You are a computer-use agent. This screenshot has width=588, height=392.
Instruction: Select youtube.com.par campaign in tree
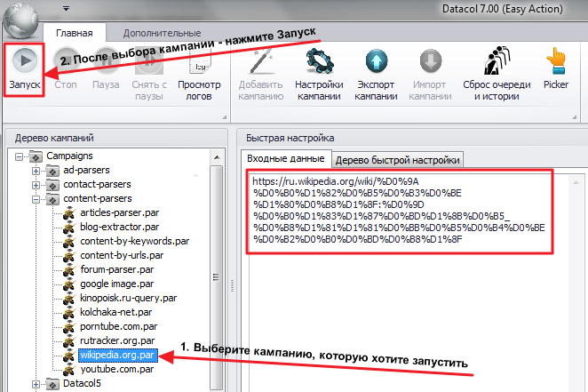117,369
